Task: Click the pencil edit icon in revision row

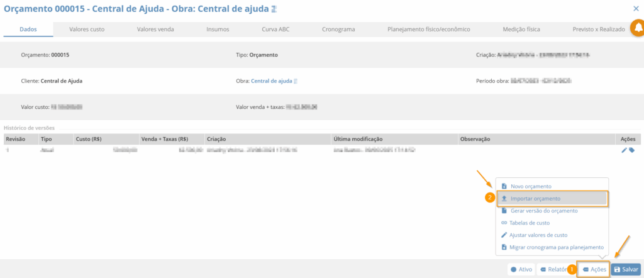Action: click(x=624, y=150)
